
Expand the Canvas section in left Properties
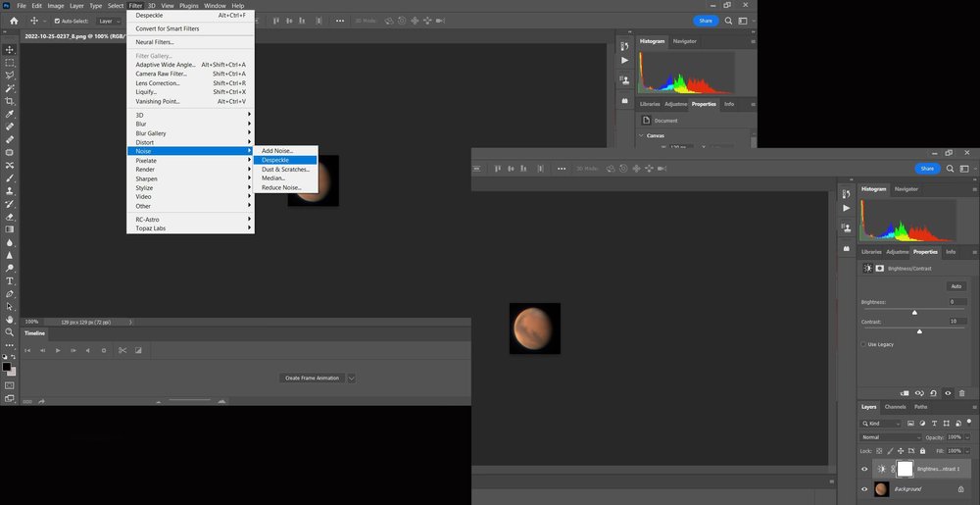pos(641,135)
